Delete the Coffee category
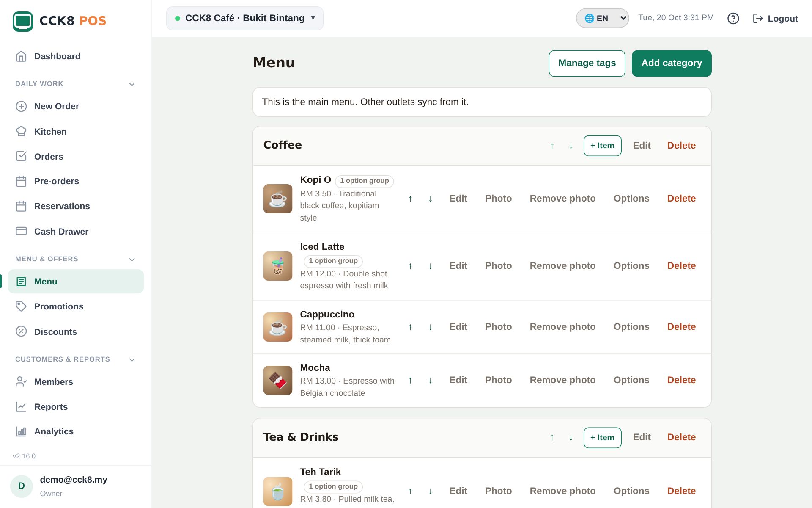 point(681,146)
